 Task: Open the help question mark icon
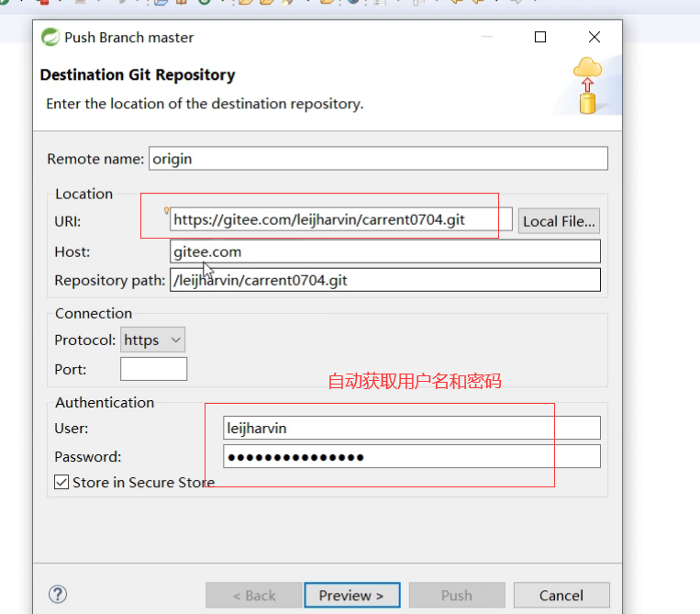tap(58, 595)
